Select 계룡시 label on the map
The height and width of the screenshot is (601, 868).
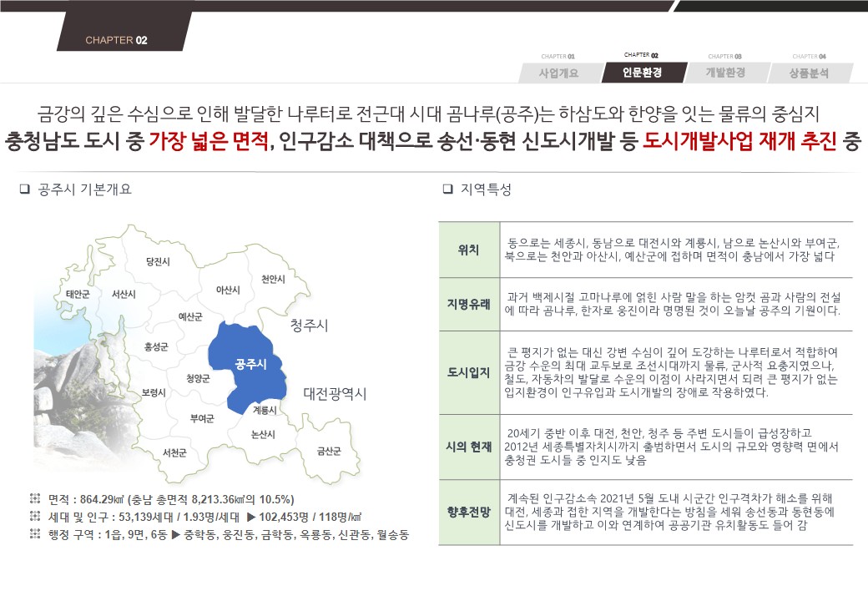pos(265,410)
